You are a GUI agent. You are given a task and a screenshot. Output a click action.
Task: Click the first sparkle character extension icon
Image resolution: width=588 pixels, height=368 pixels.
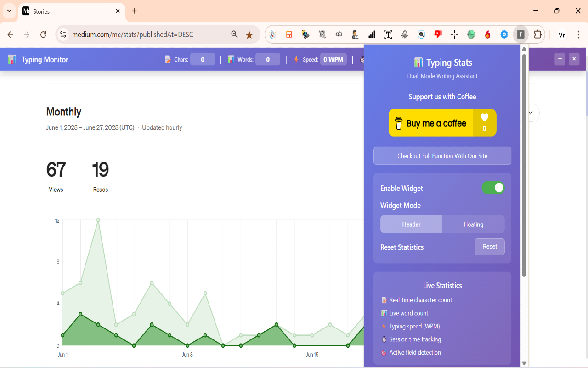tap(272, 34)
